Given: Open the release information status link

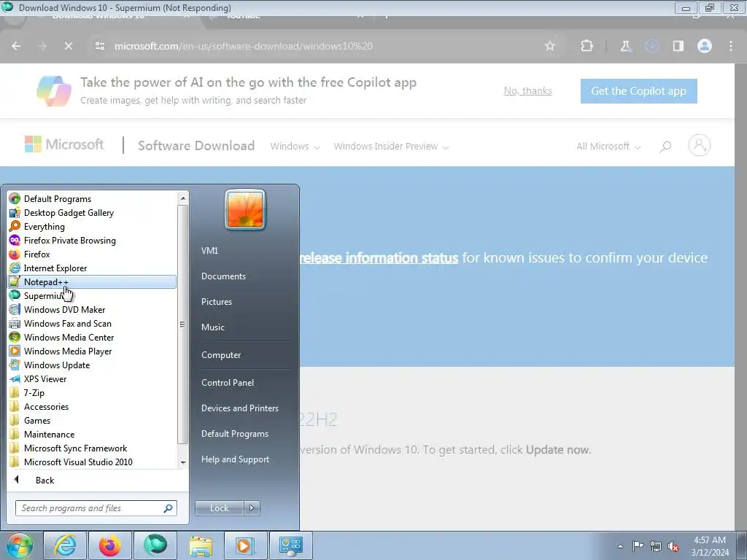Looking at the screenshot, I should [379, 257].
